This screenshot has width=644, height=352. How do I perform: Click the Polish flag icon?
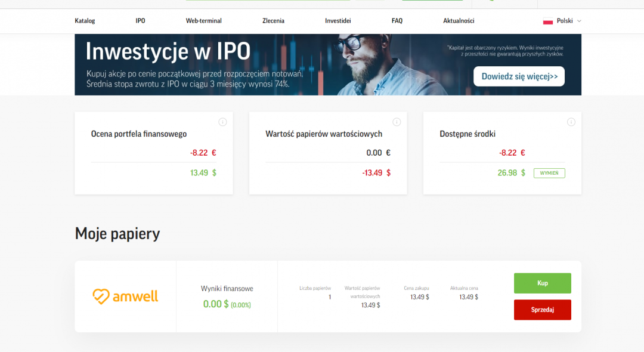coord(547,21)
